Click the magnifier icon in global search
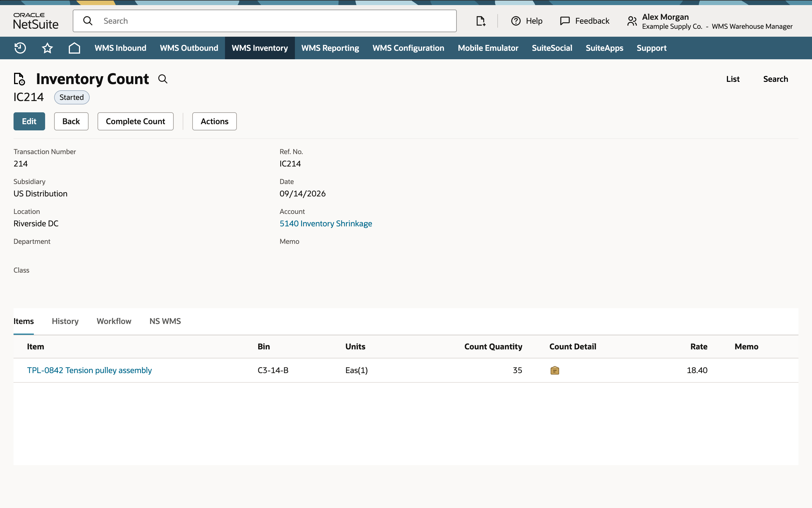Viewport: 812px width, 508px height. click(88, 21)
